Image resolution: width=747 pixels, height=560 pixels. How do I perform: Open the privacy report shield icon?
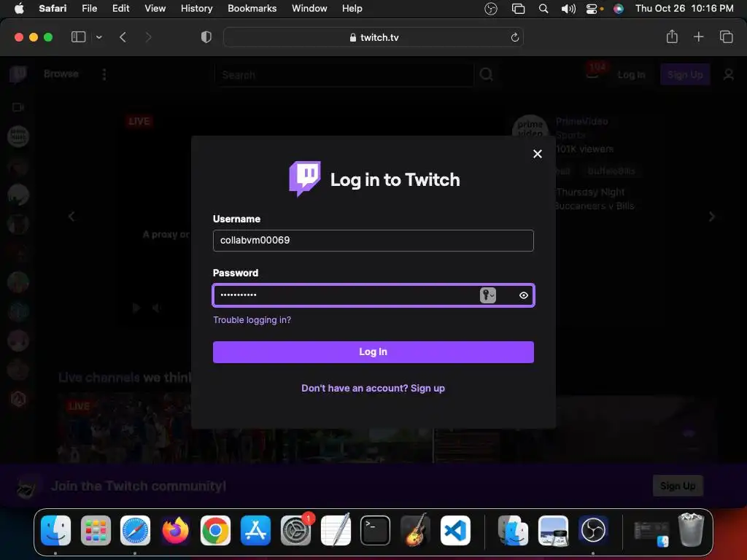point(206,37)
